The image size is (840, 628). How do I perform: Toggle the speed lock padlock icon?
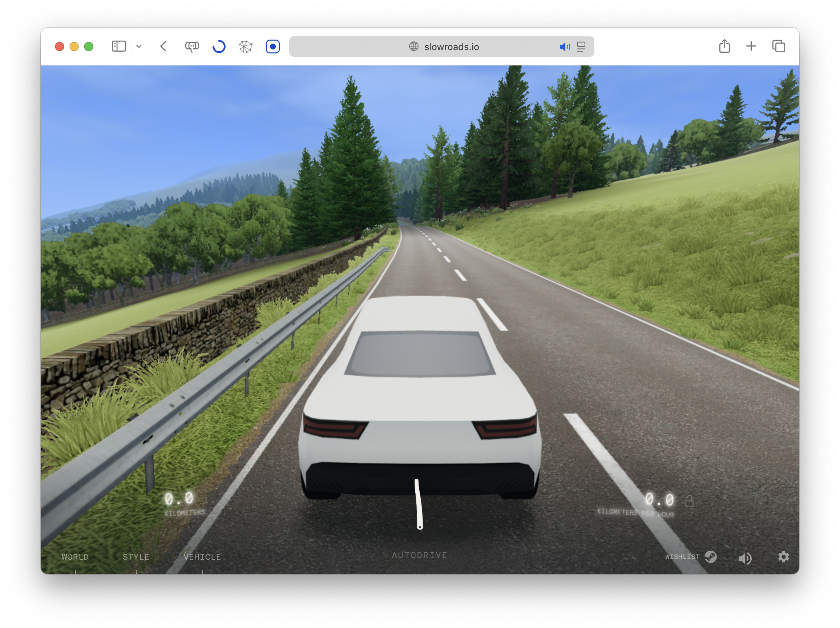[x=689, y=502]
